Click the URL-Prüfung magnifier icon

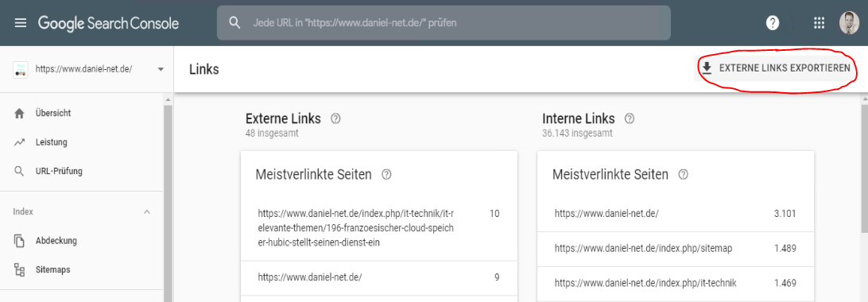19,172
